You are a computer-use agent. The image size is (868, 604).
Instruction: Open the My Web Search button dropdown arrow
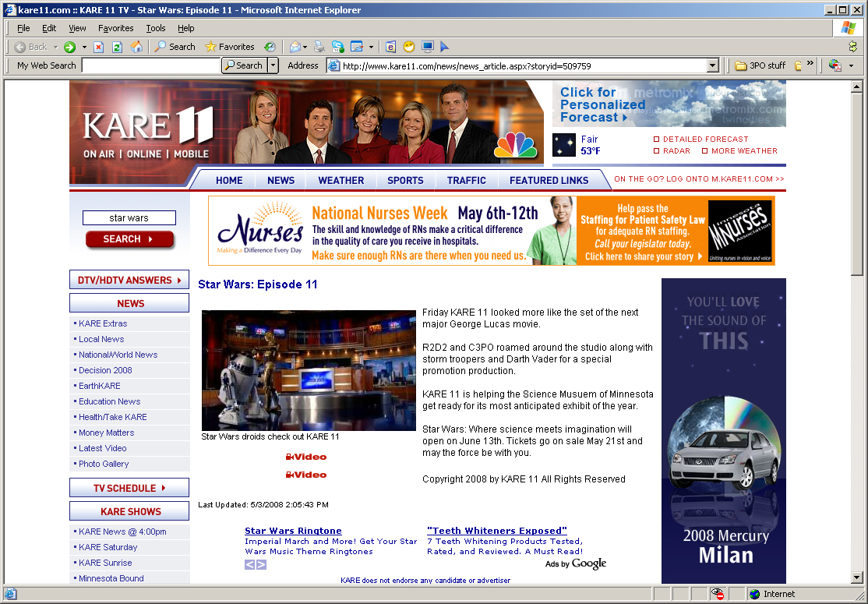[x=273, y=65]
